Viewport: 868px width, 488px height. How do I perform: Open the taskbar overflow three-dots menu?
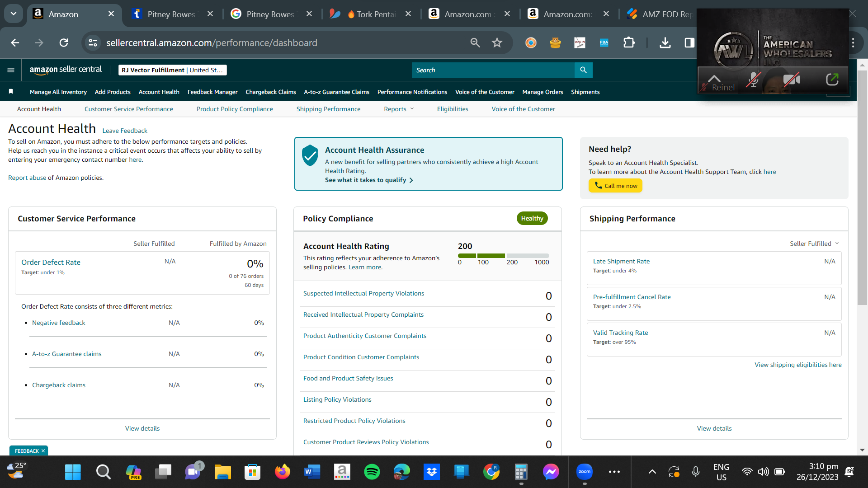click(614, 472)
